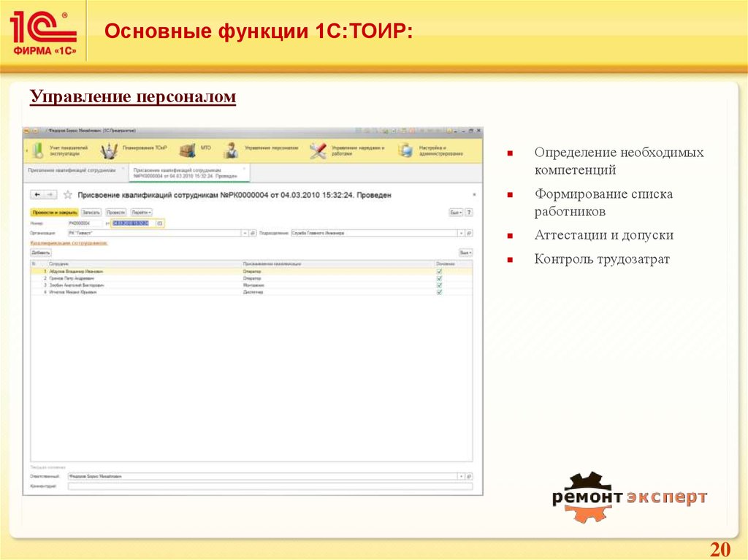Open the Еще menu beside the help button

tap(456, 212)
